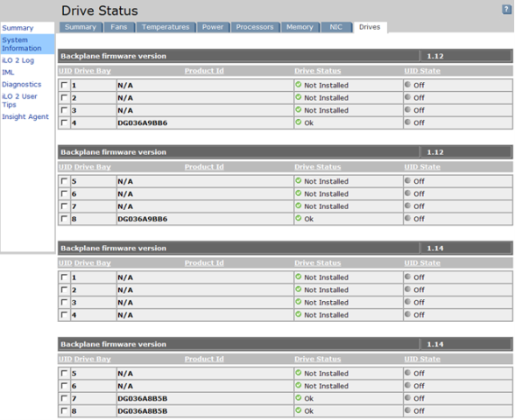Select the Drives tab
Image resolution: width=515 pixels, height=420 pixels.
point(370,27)
